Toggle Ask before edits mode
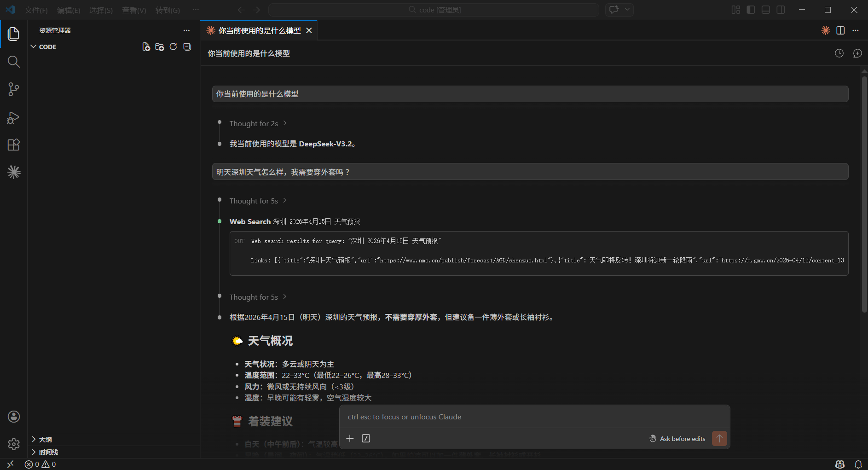This screenshot has height=470, width=868. click(x=677, y=439)
